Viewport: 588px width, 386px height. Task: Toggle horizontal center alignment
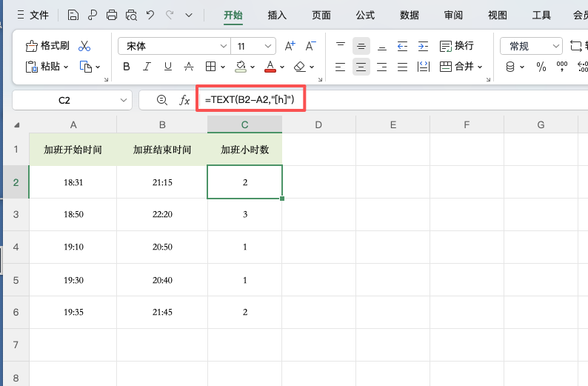coord(361,67)
